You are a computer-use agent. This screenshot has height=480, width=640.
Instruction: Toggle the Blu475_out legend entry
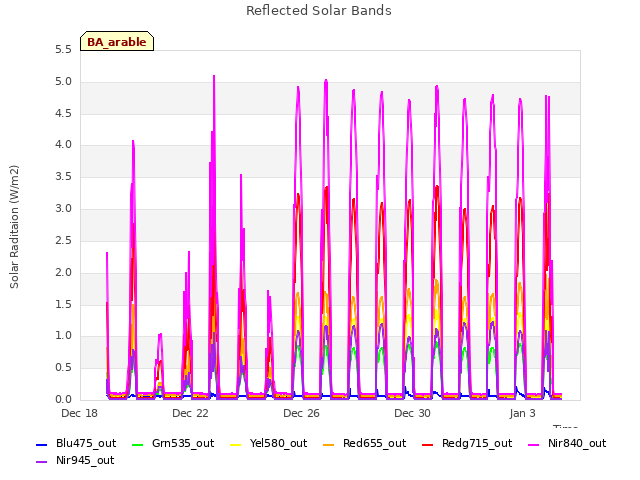[x=76, y=444]
